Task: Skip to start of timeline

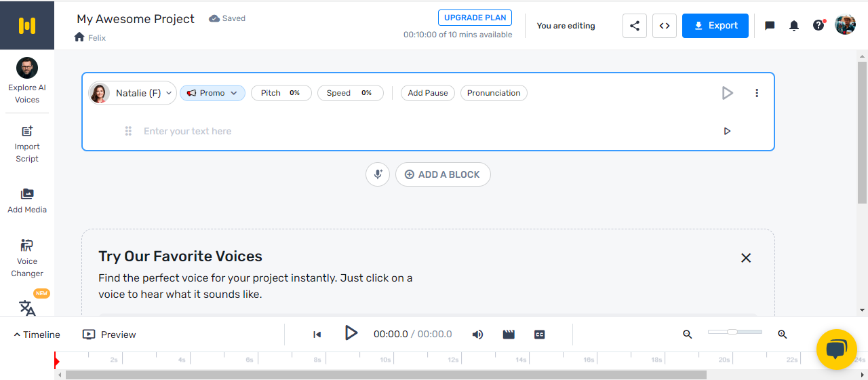Action: tap(317, 335)
